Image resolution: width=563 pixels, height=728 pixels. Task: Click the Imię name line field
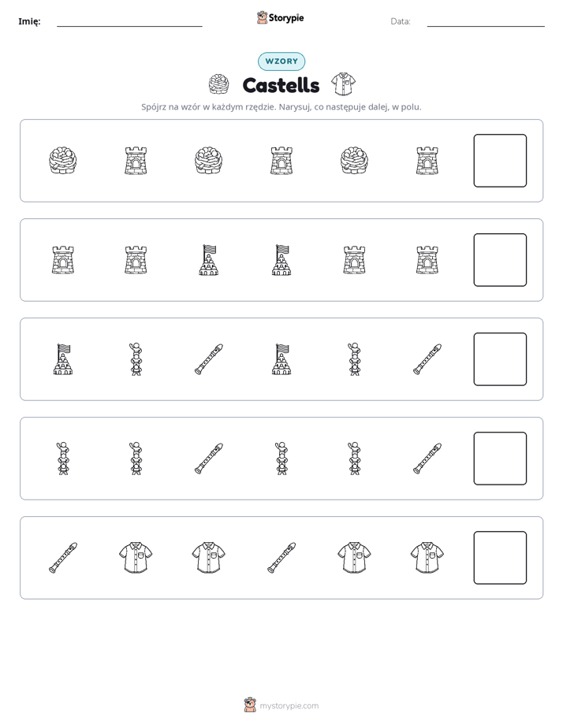(129, 22)
